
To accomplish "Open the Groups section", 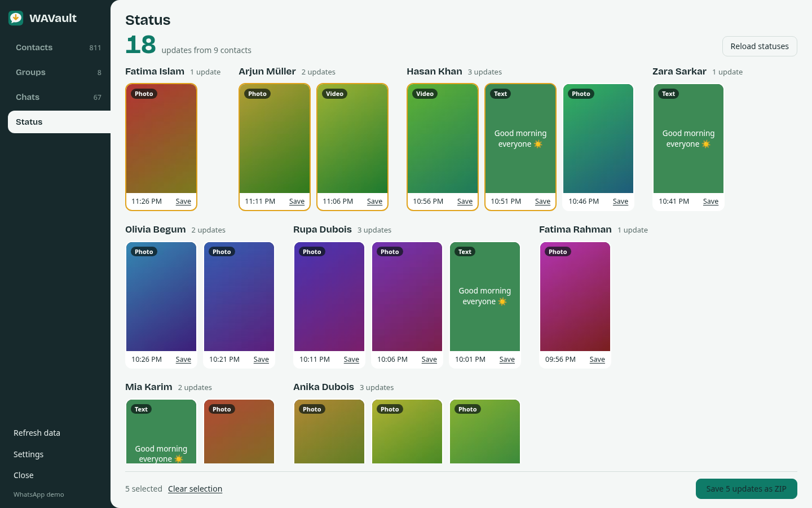I will click(59, 72).
